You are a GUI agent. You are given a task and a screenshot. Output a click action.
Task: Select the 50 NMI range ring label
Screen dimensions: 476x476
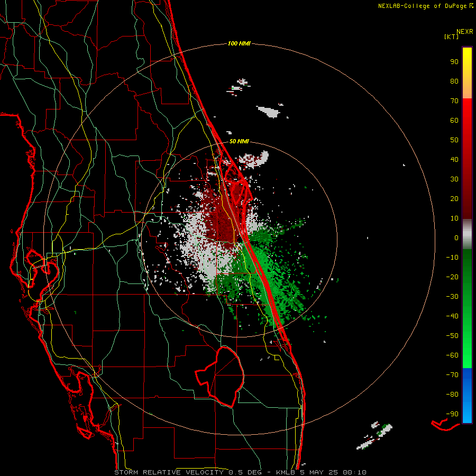(x=239, y=141)
